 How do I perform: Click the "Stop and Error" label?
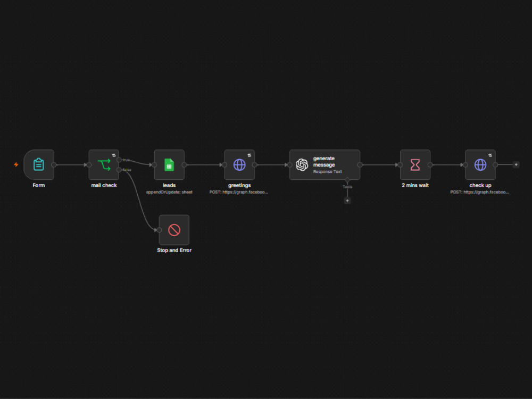tap(174, 251)
